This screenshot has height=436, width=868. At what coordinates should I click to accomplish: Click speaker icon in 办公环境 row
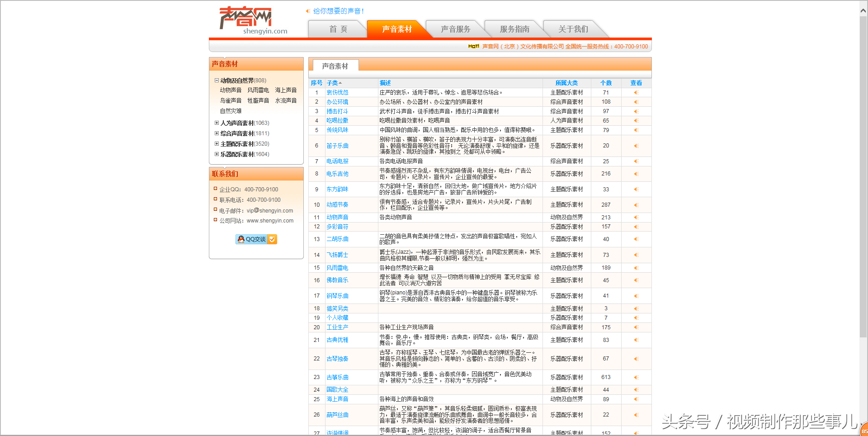pyautogui.click(x=636, y=102)
